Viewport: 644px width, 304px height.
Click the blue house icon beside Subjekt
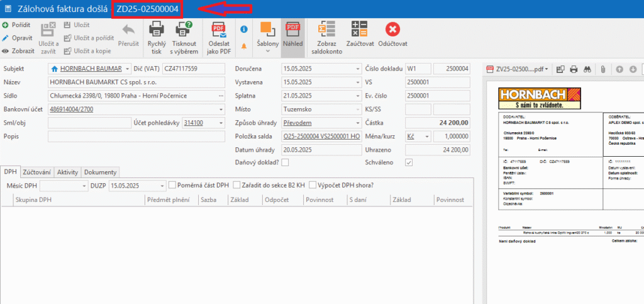(x=54, y=69)
